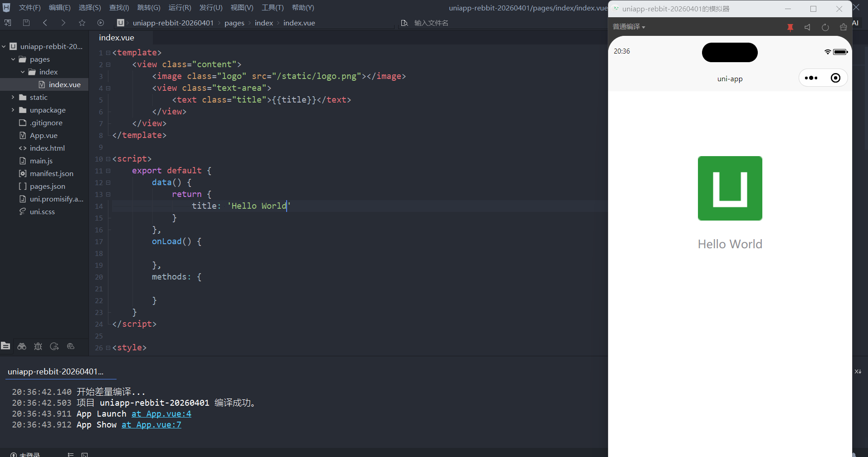Open the binoculars search panel icon
This screenshot has width=868, height=457.
point(22,346)
